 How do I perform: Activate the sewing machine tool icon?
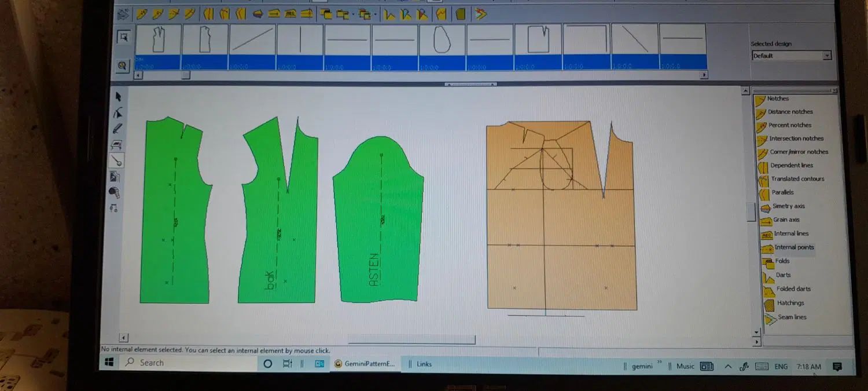[x=117, y=144]
